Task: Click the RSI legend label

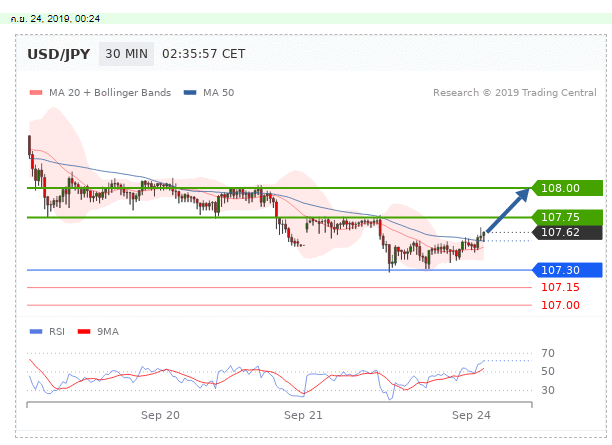Action: (57, 331)
